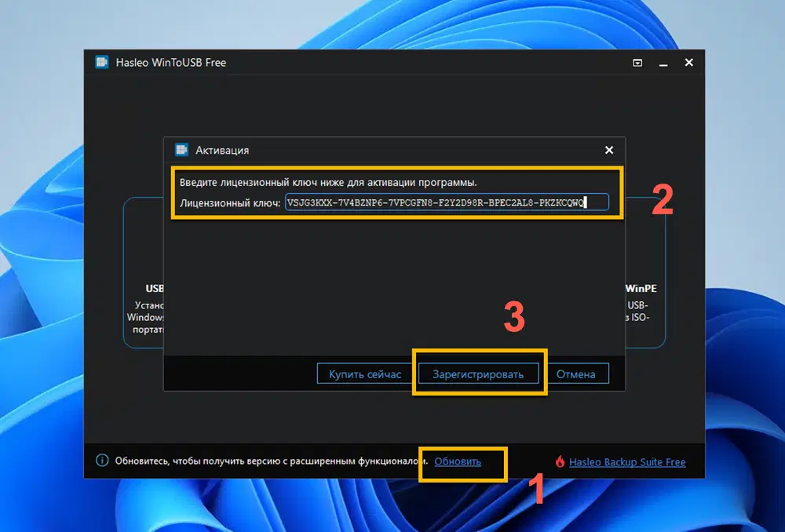Click the Купить сейчас button
785x532 pixels.
(x=363, y=373)
